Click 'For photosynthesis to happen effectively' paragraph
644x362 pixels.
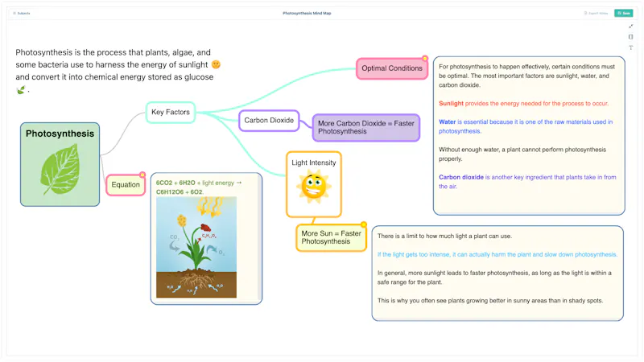pos(526,76)
